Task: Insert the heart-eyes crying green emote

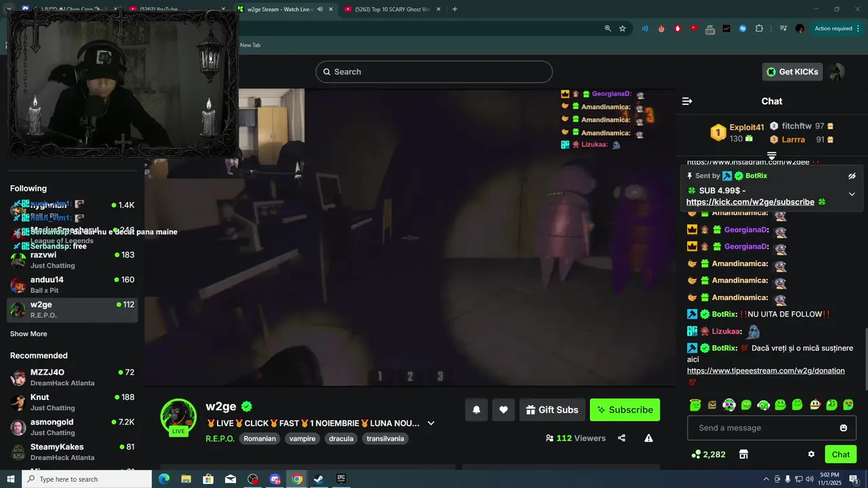Action: pos(848,405)
